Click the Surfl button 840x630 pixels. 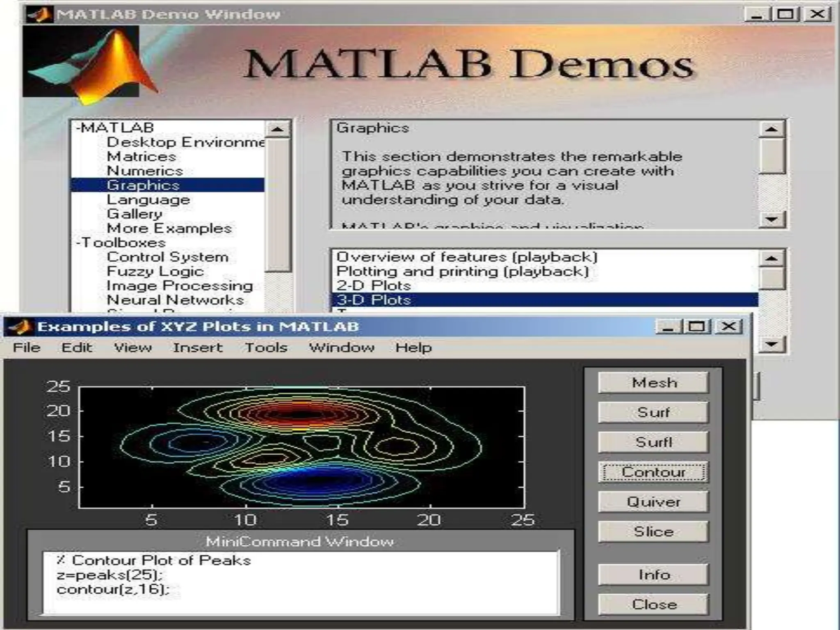(x=653, y=442)
